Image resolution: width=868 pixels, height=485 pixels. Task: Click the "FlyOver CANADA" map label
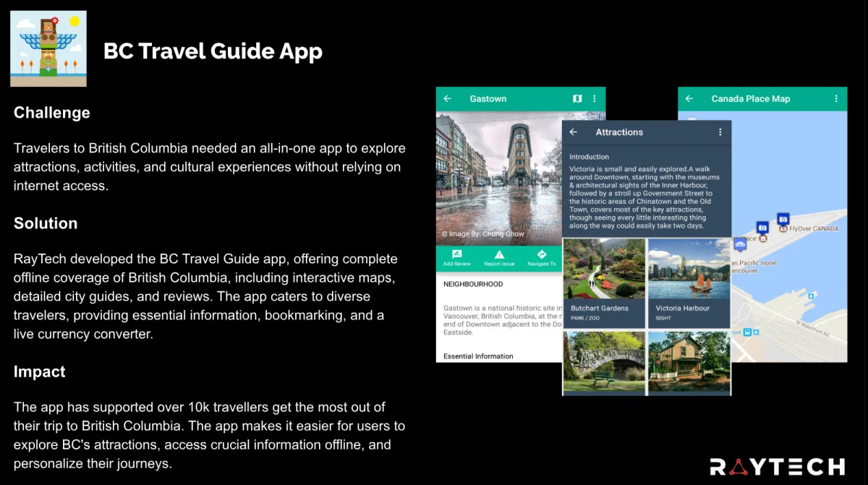click(x=814, y=229)
